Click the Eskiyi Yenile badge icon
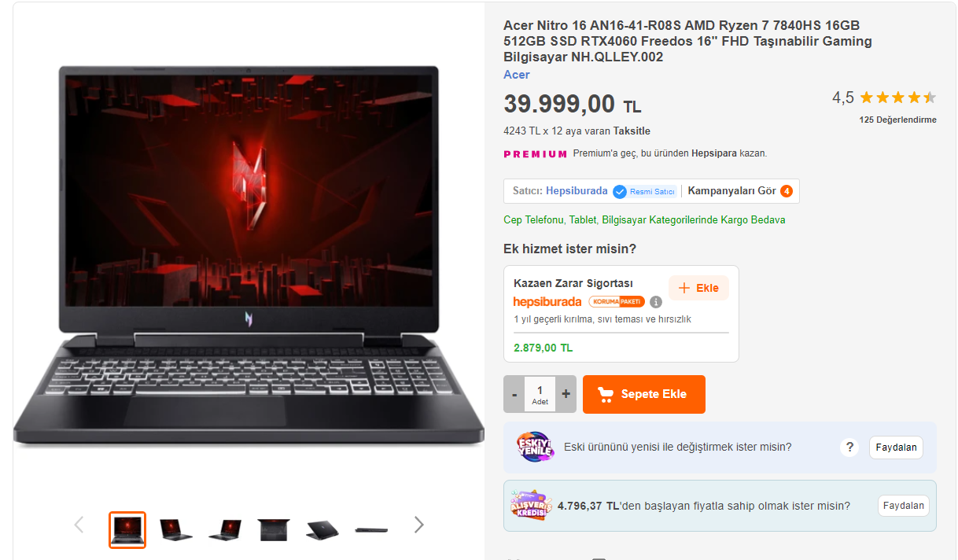 (x=535, y=447)
